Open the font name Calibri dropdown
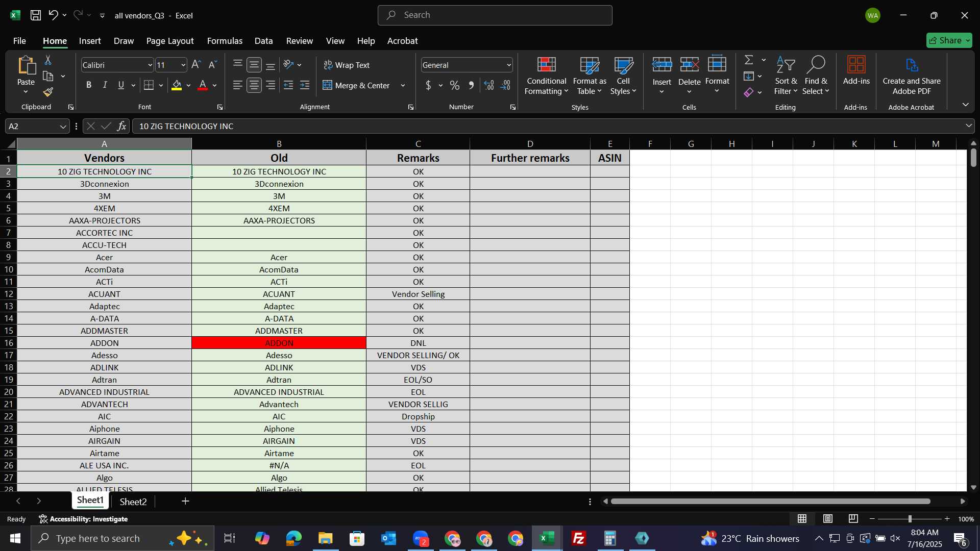Viewport: 980px width, 551px height. [150, 65]
